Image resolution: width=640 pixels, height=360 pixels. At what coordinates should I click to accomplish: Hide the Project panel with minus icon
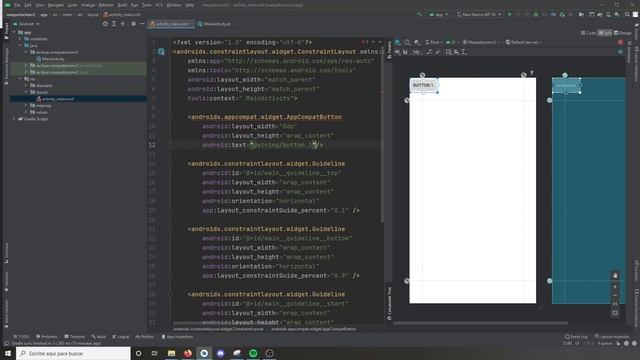142,24
